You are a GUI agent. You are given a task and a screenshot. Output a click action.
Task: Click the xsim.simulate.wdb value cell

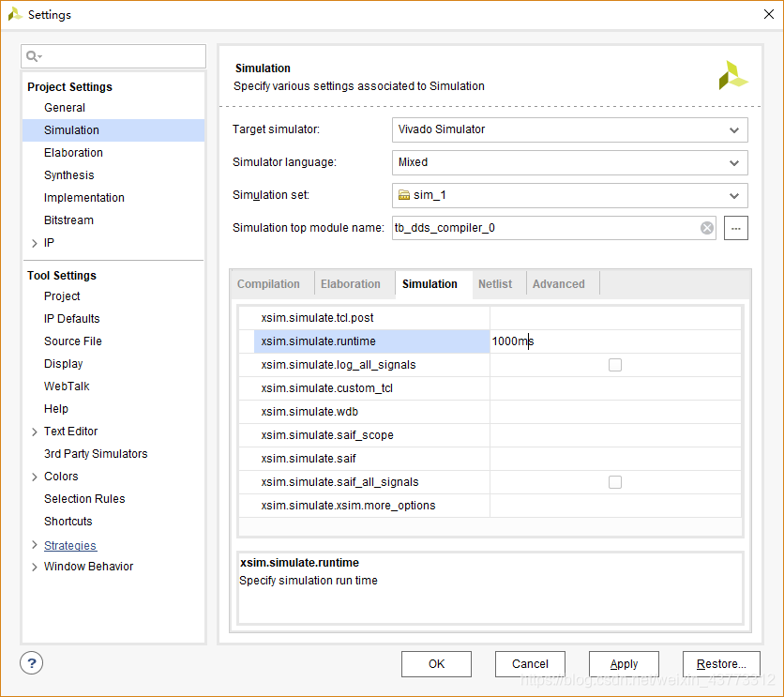click(615, 412)
